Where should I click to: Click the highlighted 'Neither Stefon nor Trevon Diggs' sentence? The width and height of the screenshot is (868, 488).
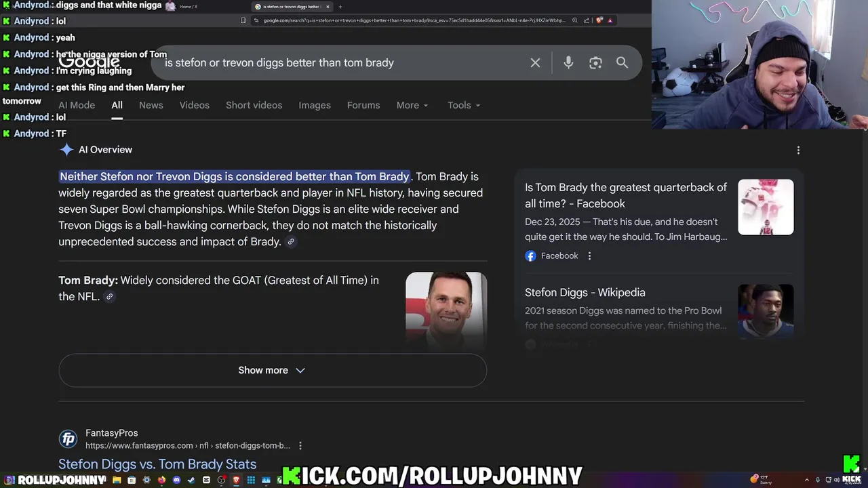coord(235,176)
